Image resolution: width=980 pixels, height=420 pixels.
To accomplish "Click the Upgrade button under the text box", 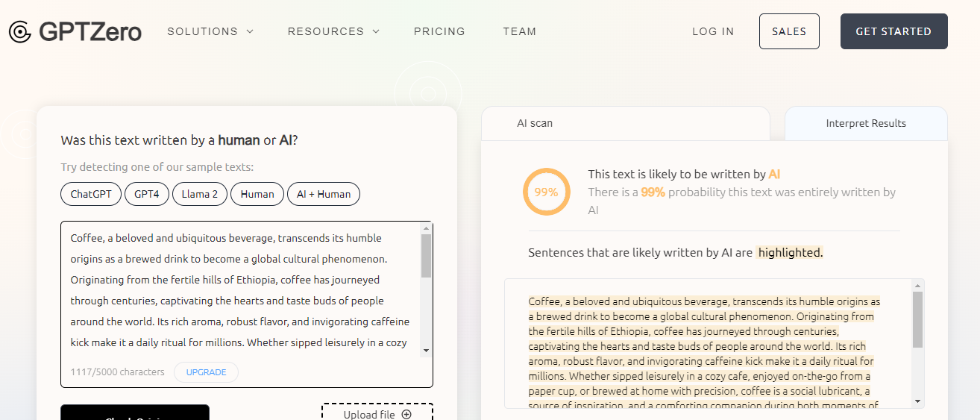I will click(x=206, y=372).
